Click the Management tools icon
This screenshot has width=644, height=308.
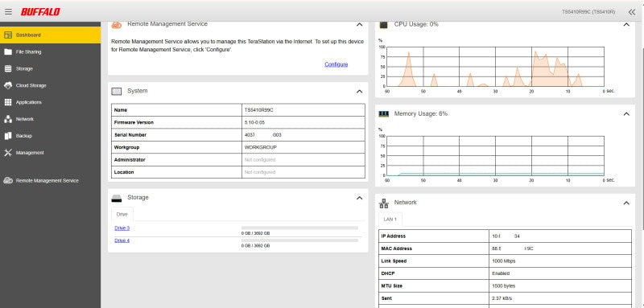click(8, 153)
